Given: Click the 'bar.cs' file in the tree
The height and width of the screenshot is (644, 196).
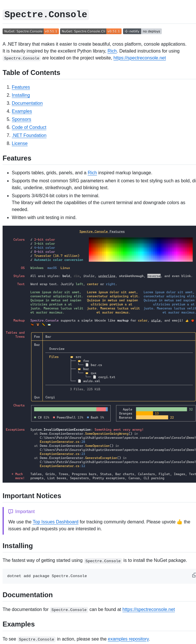Looking at the screenshot, I should pos(96,365).
